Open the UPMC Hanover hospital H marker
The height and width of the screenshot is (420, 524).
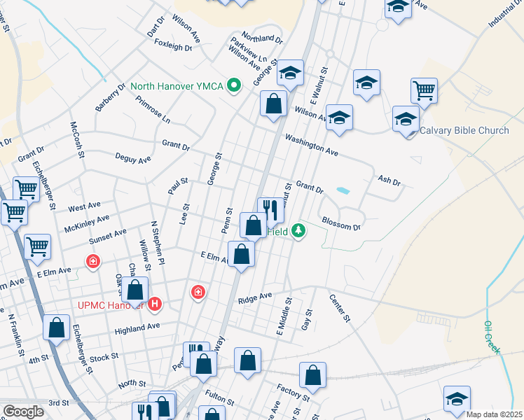coord(156,304)
